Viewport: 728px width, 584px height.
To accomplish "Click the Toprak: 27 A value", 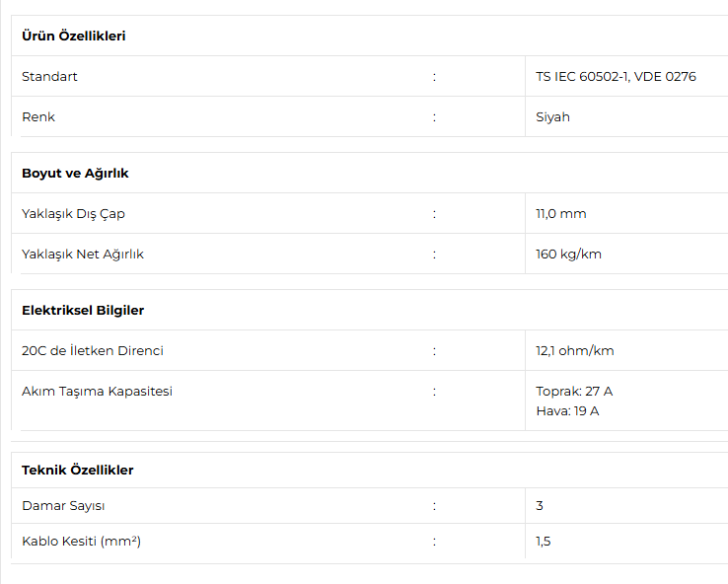I will pos(574,392).
